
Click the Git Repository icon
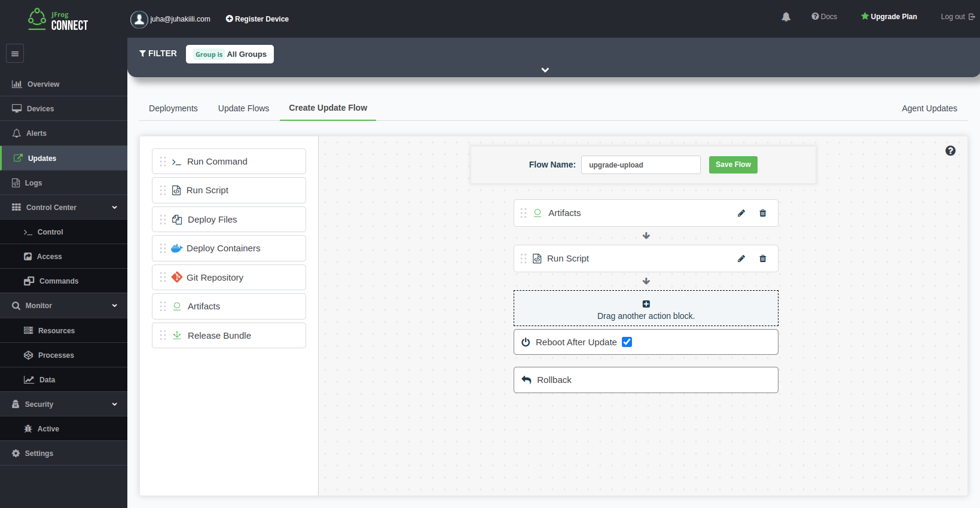coord(177,277)
